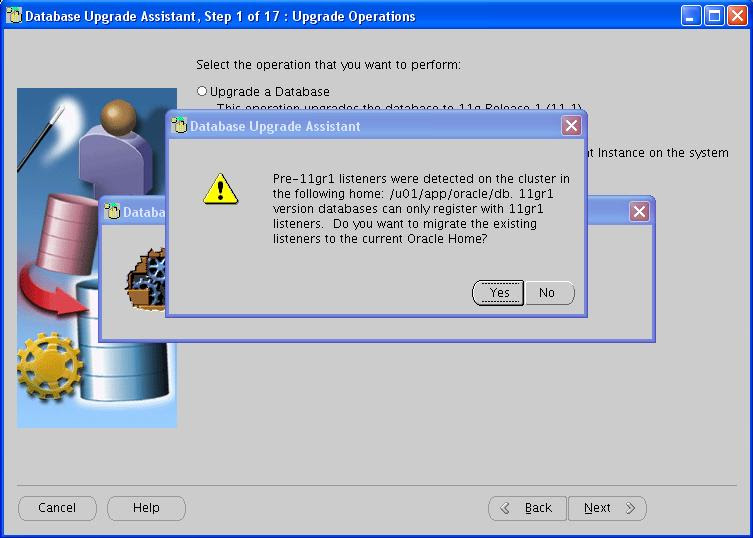The width and height of the screenshot is (753, 538).
Task: Advance the wizard with Next button
Action: (x=607, y=508)
